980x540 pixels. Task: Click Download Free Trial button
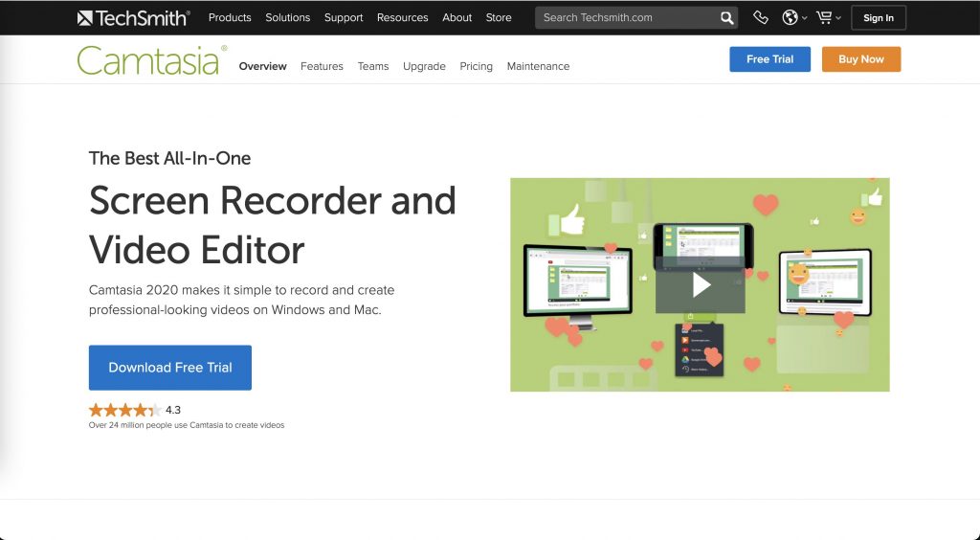click(170, 368)
